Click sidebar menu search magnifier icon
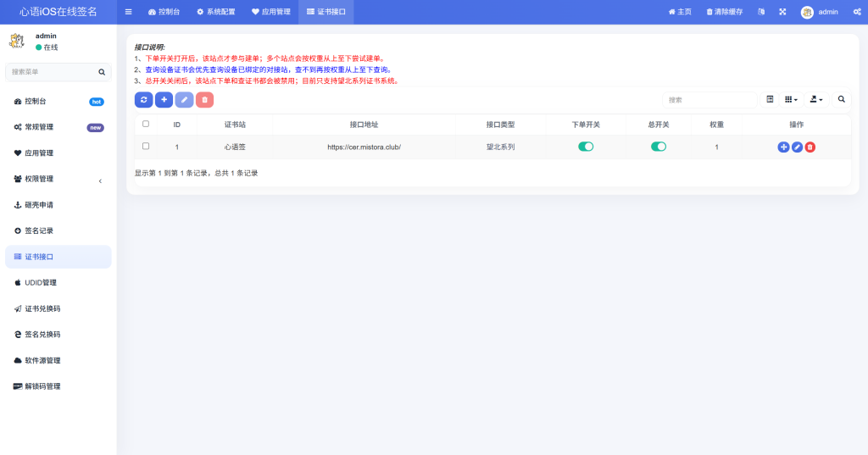The width and height of the screenshot is (868, 455). [x=102, y=72]
